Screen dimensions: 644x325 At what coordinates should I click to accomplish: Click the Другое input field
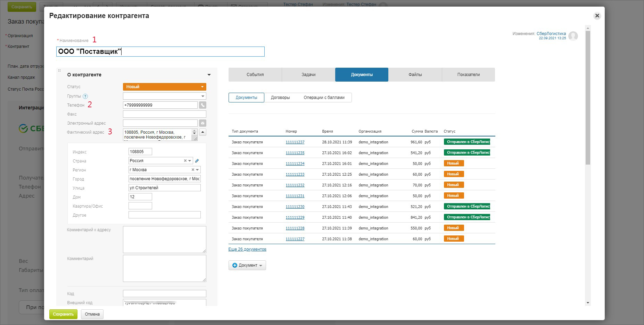pyautogui.click(x=165, y=215)
